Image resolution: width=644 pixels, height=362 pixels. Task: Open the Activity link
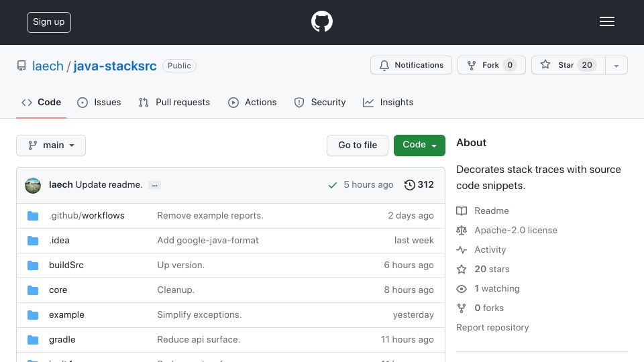tap(490, 250)
